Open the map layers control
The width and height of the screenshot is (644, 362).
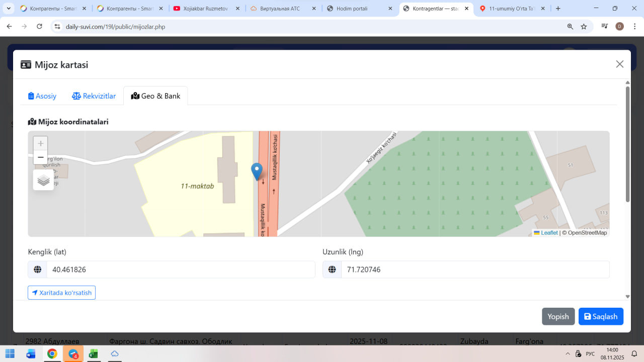43,180
